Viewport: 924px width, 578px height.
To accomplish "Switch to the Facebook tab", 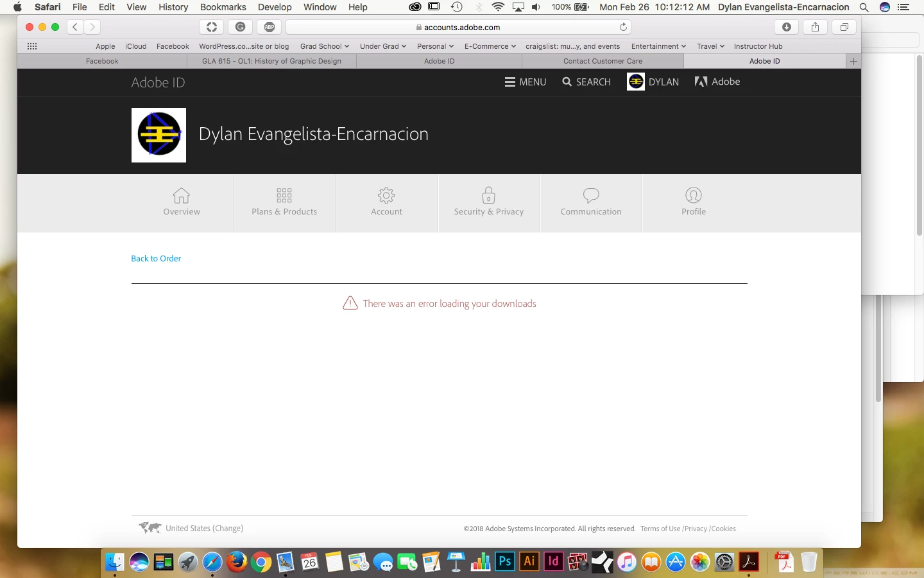I will click(102, 61).
